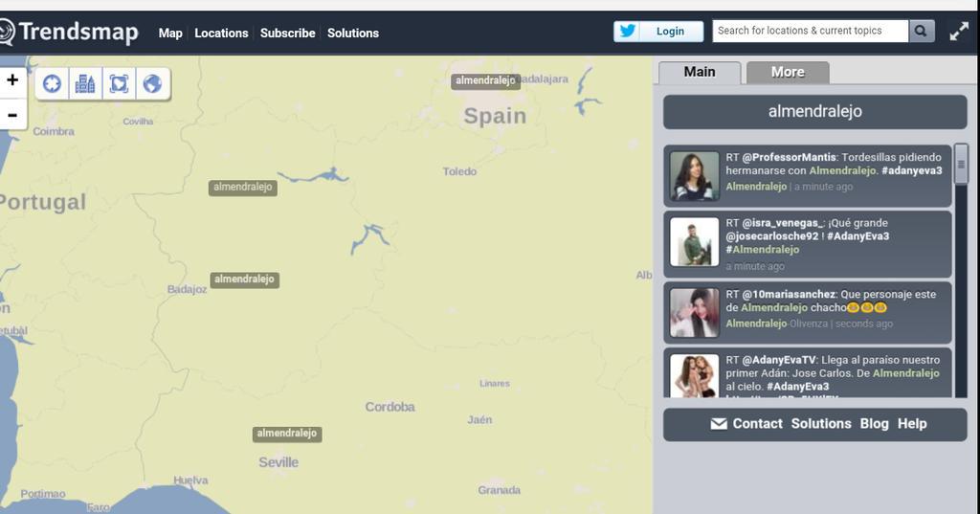Click the envelope icon beside Contact
Screen dimensions: 980x514
pos(719,424)
